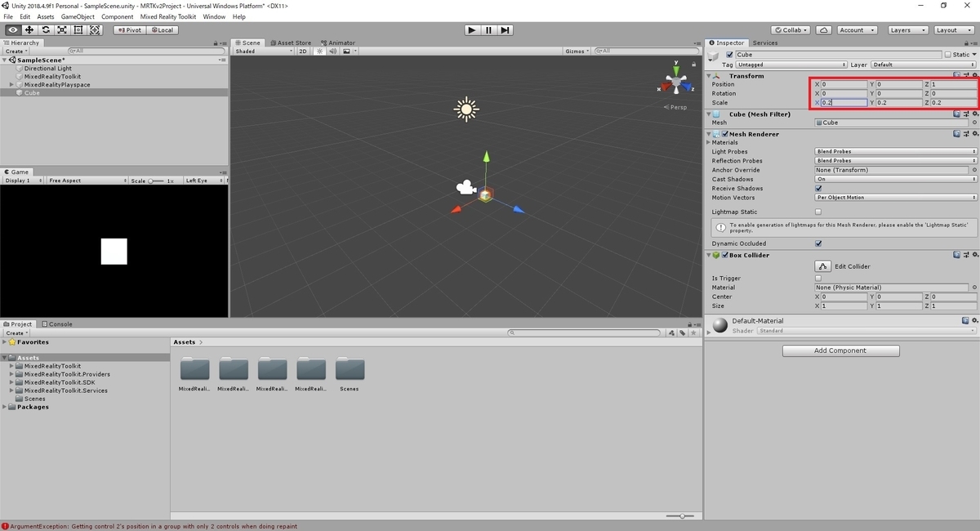Disable the Box Collider component checkbox
Viewport: 980px width, 531px height.
click(725, 255)
